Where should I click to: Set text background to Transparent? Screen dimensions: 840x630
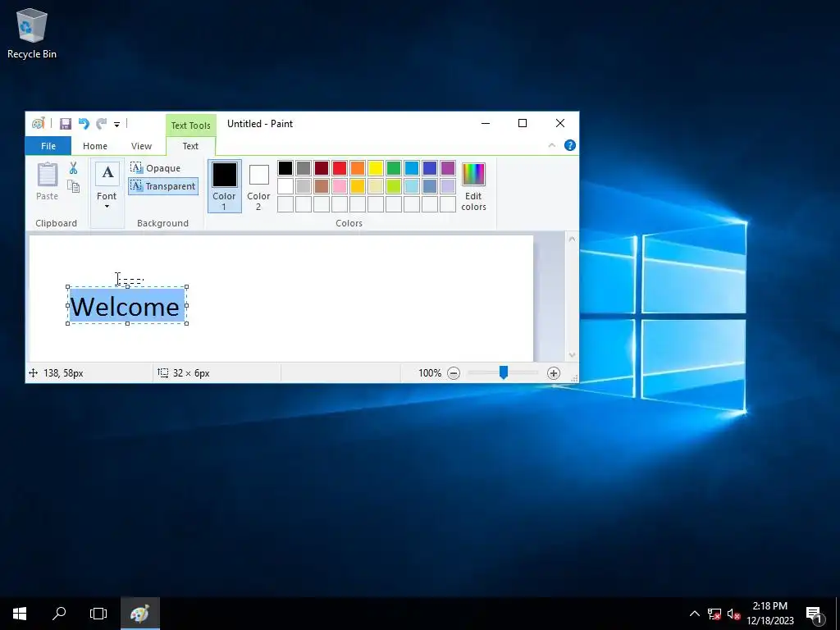(x=163, y=186)
